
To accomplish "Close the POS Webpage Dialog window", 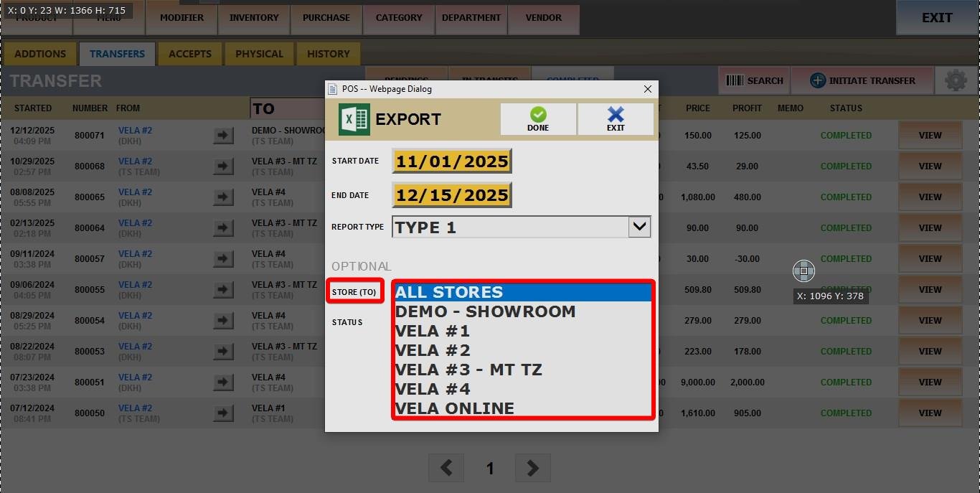I will [647, 89].
